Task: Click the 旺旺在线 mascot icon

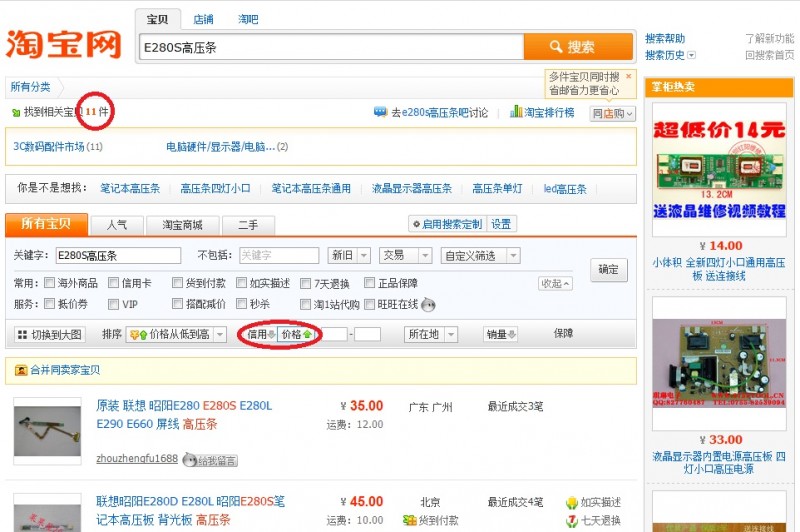Action: click(428, 305)
